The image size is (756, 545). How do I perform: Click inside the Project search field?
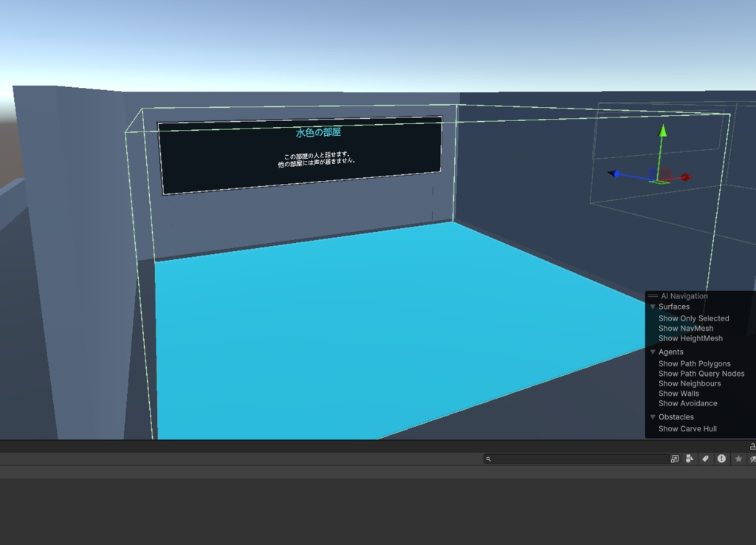point(577,459)
